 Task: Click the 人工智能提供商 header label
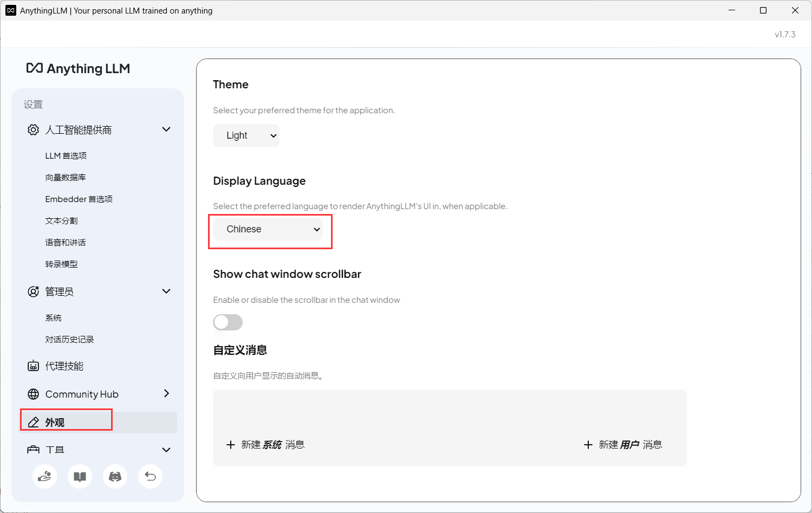coord(79,130)
